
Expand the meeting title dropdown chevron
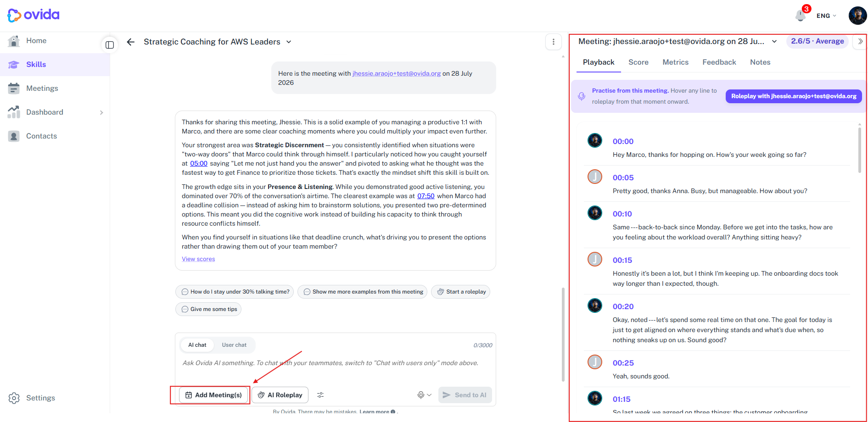[x=774, y=41]
